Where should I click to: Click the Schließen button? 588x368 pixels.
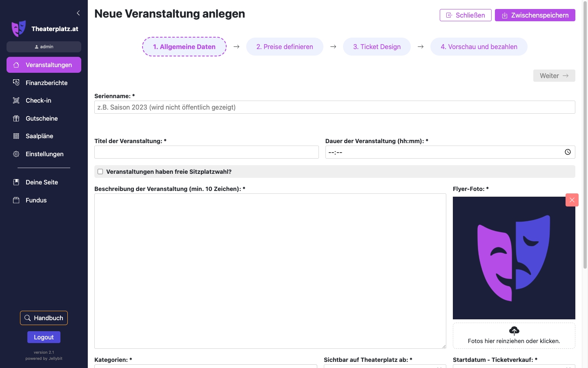pyautogui.click(x=465, y=15)
